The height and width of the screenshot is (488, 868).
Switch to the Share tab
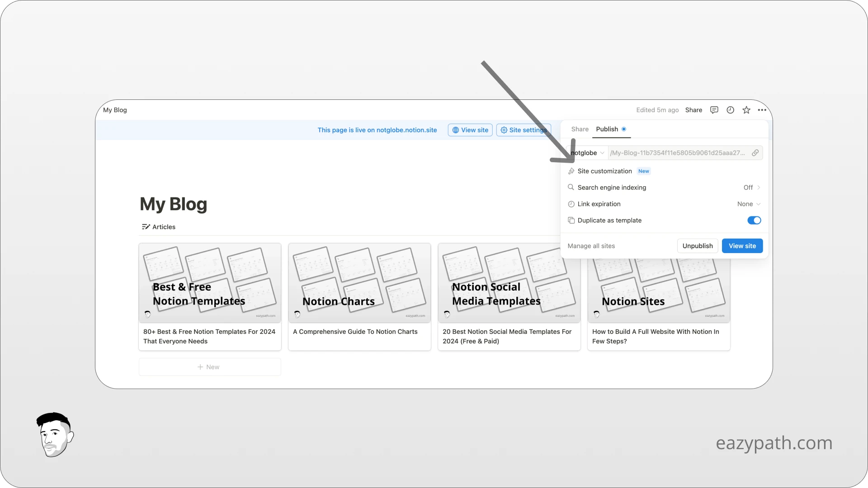580,129
